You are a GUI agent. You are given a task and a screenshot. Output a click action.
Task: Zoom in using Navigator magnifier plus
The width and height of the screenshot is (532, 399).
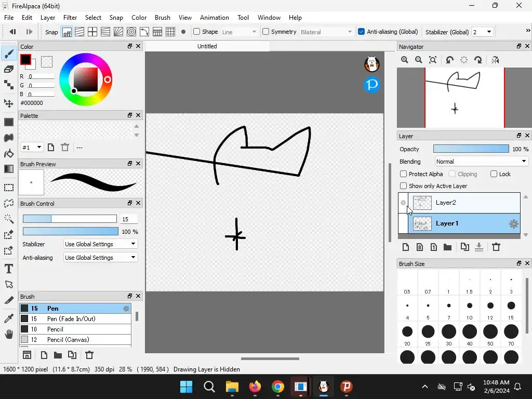tap(404, 60)
